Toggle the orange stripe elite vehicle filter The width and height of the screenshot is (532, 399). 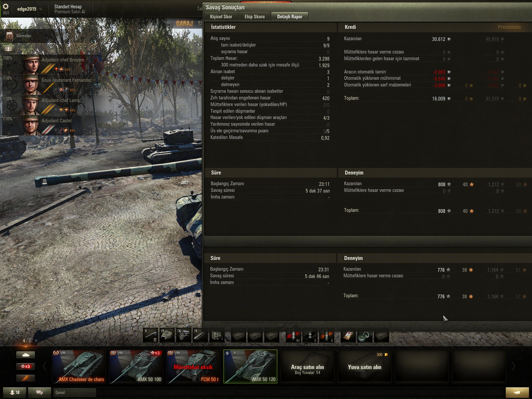click(26, 378)
